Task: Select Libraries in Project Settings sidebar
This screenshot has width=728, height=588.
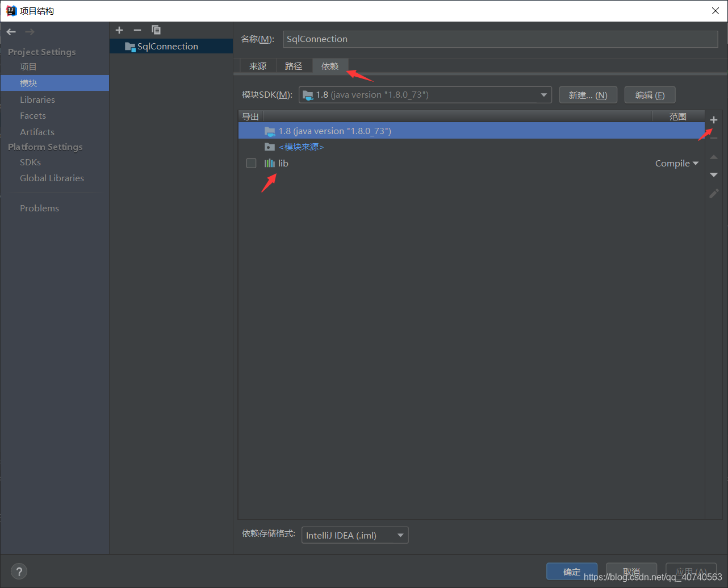Action: (x=37, y=99)
